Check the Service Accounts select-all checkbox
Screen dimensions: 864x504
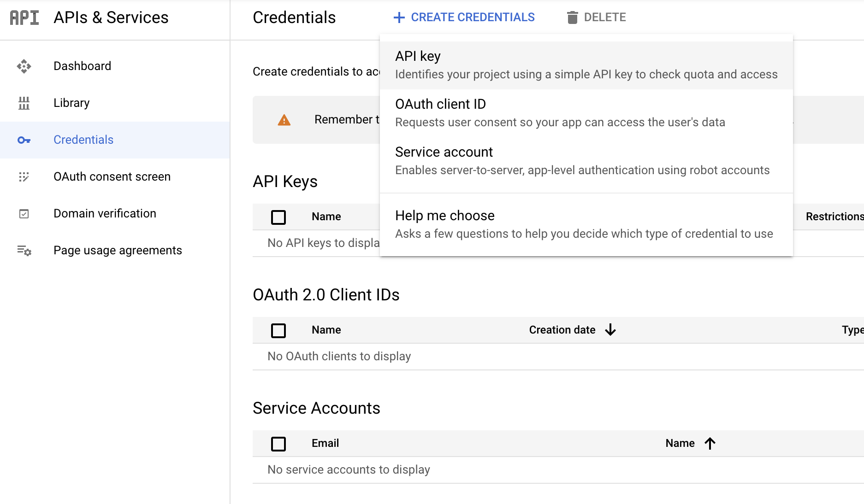pyautogui.click(x=278, y=444)
